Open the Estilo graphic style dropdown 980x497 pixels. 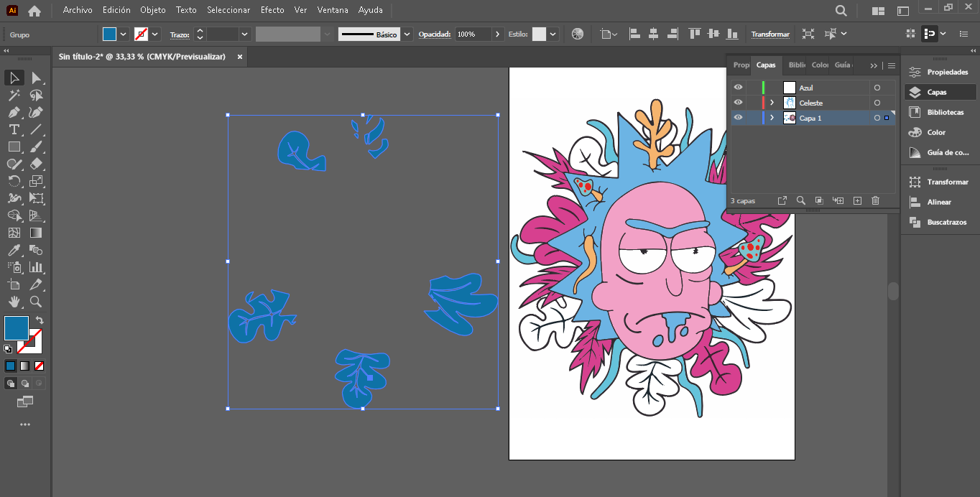(553, 34)
